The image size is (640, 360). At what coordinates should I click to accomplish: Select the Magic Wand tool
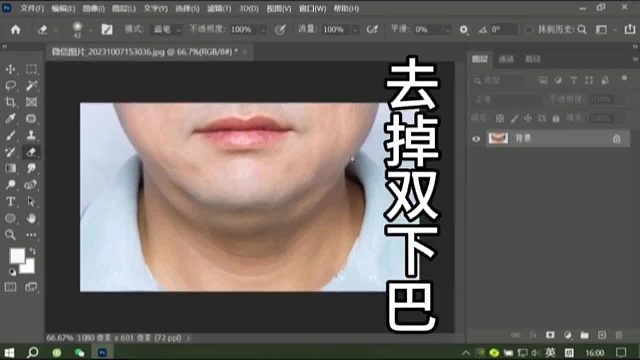(31, 85)
